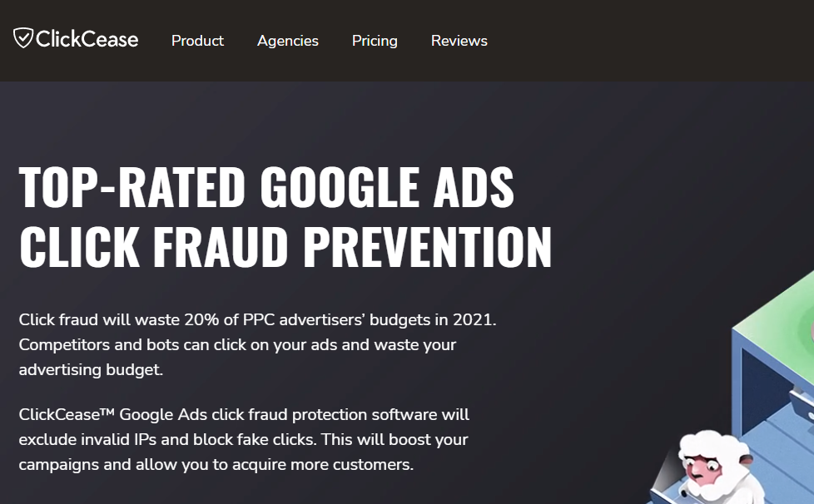The width and height of the screenshot is (814, 504).
Task: Click "ClickCease™" in the second paragraph
Action: click(x=64, y=414)
